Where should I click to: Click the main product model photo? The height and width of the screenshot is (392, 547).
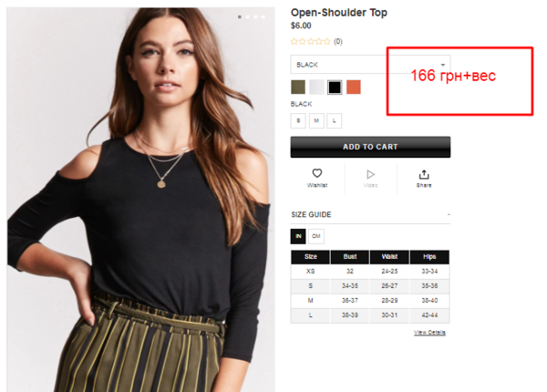coord(140,200)
